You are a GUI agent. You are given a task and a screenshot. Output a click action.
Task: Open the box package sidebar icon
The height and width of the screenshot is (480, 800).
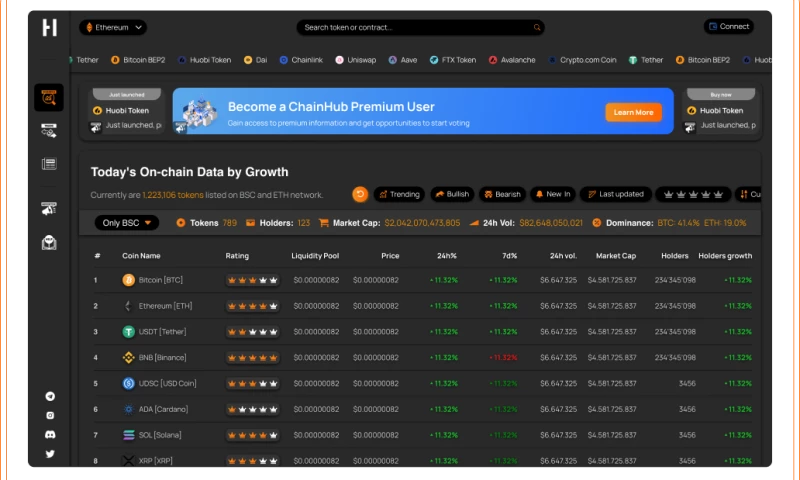coord(49,242)
